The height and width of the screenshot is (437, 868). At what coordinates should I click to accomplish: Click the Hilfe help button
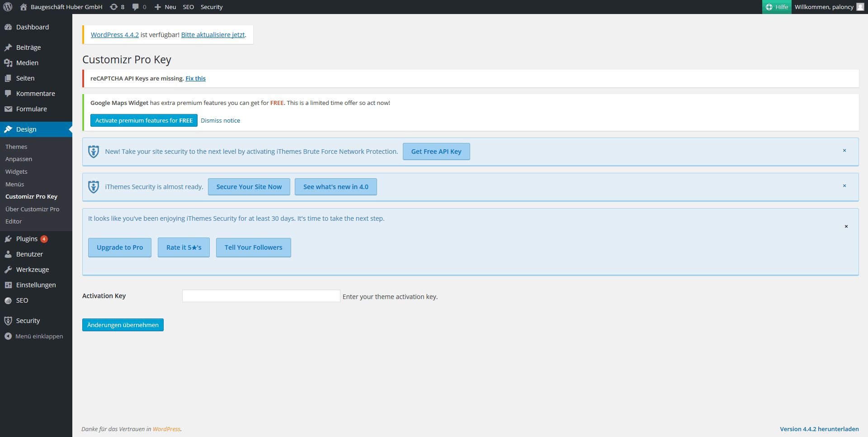pos(777,7)
